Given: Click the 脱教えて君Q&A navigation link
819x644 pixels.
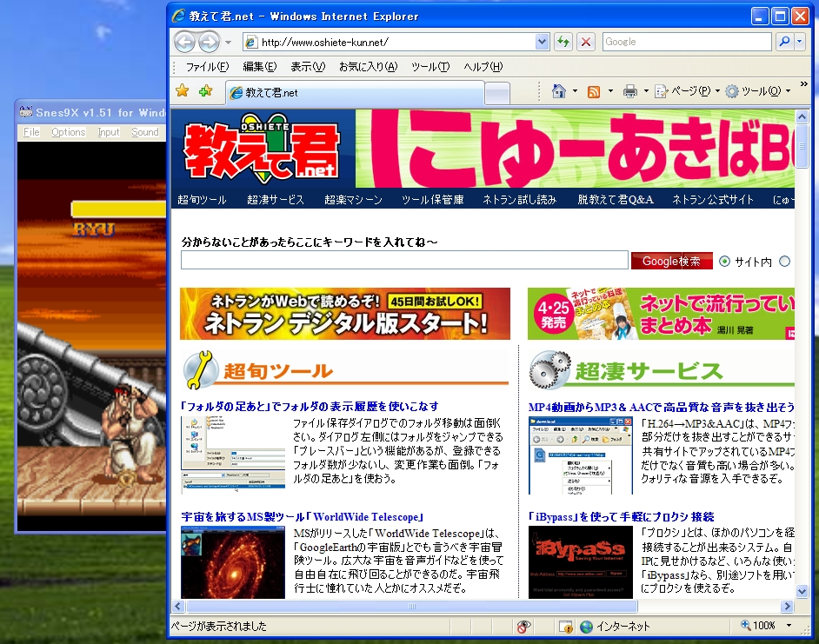Looking at the screenshot, I should (x=616, y=200).
